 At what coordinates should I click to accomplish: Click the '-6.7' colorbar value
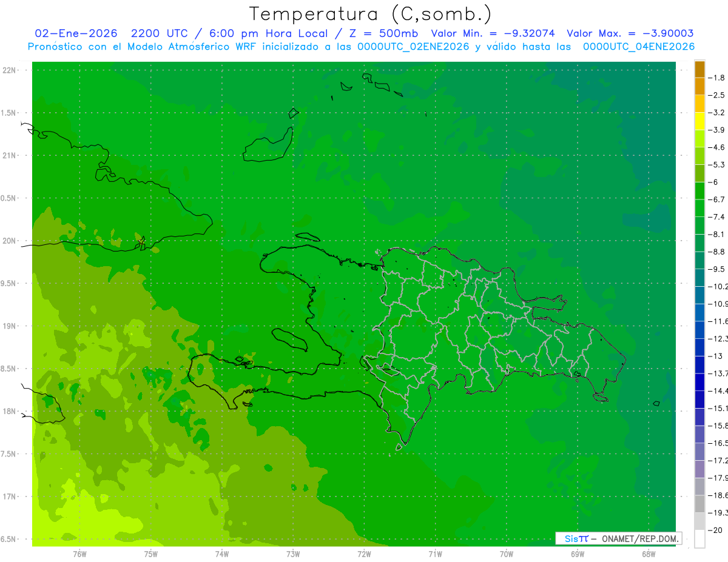pos(716,199)
